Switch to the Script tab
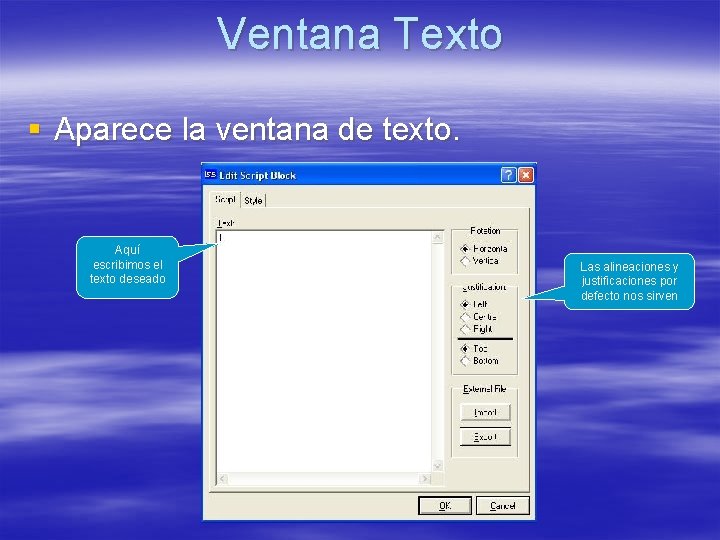The image size is (720, 540). [225, 200]
